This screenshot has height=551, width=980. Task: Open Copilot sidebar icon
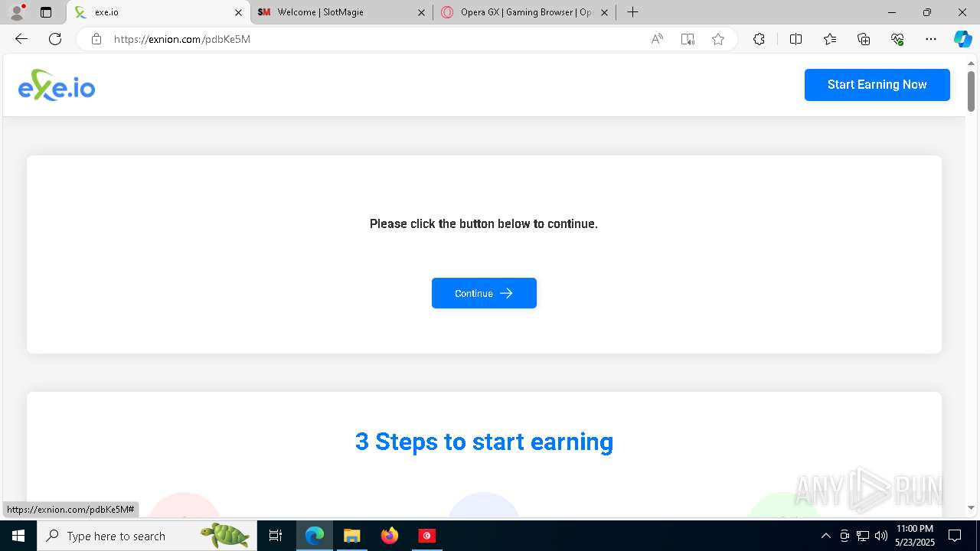pyautogui.click(x=962, y=39)
